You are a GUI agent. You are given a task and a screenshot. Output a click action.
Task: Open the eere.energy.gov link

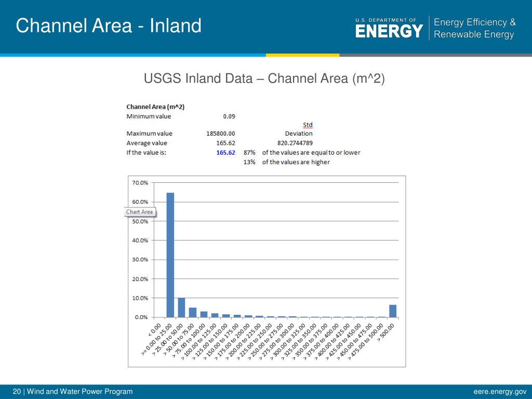(x=500, y=392)
